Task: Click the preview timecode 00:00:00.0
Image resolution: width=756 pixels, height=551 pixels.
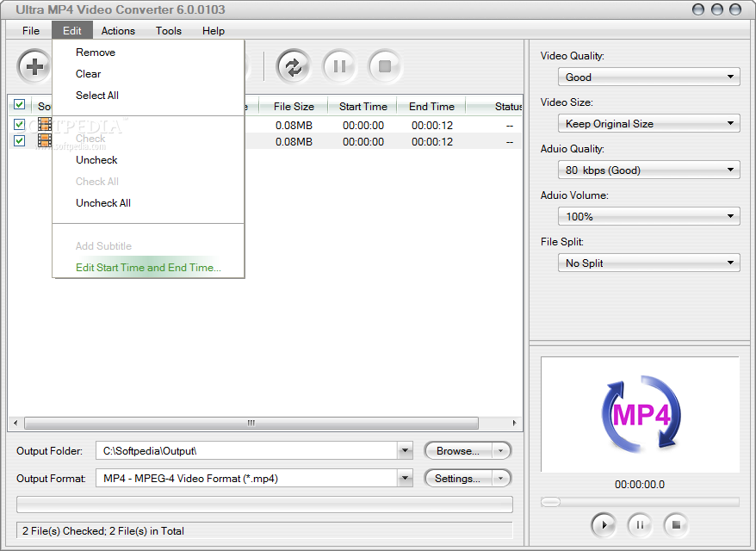Action: click(639, 484)
